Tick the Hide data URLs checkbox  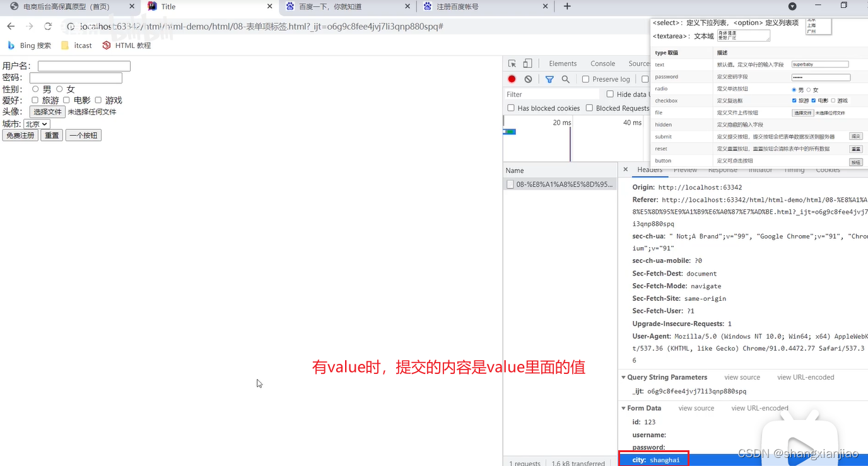coord(610,94)
